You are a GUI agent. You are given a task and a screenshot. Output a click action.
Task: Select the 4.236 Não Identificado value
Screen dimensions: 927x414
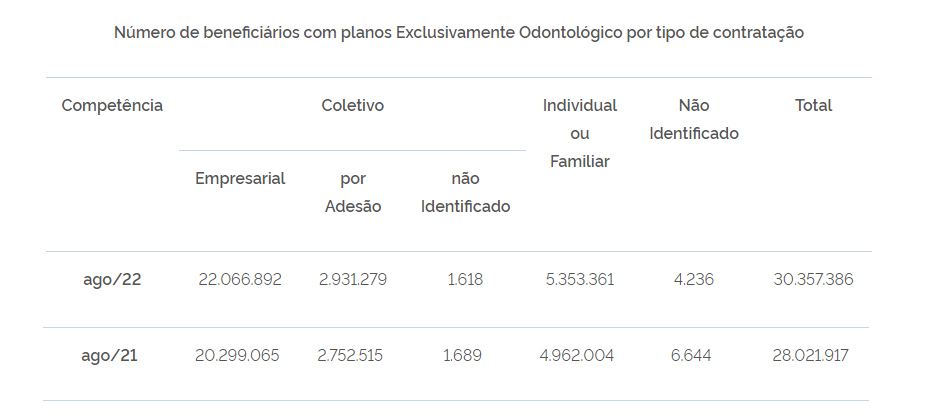tap(694, 279)
